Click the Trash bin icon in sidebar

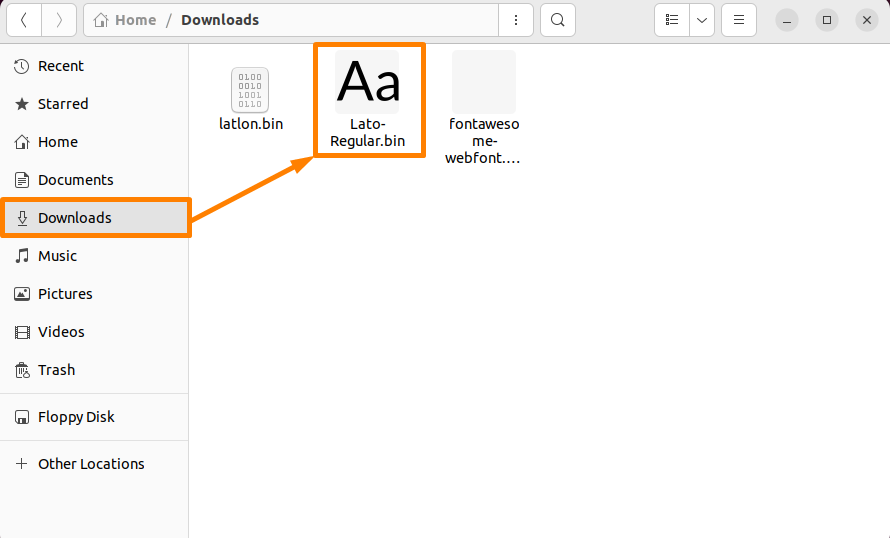22,370
